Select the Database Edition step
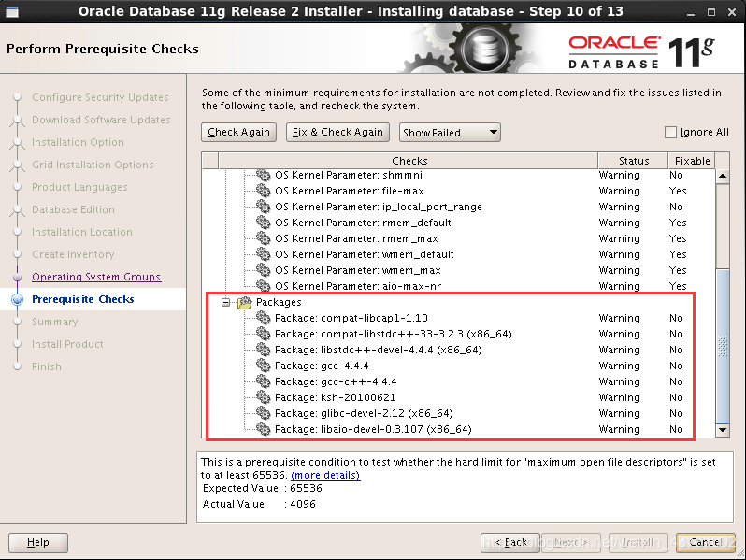 [73, 209]
